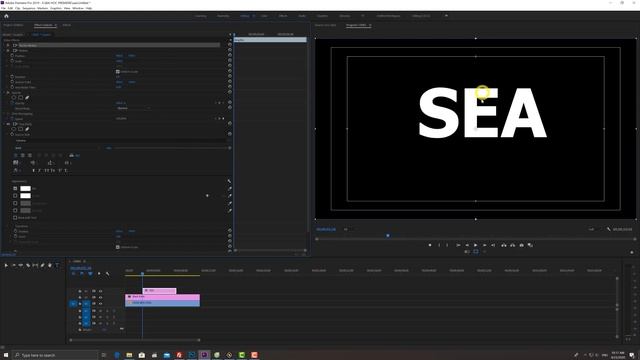
Task: Select the Razor tool
Action: (x=28, y=265)
